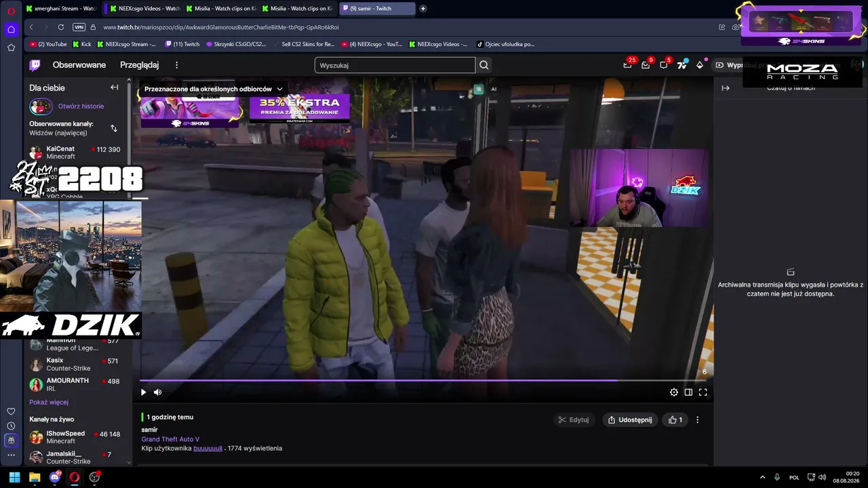This screenshot has height=488, width=868.
Task: Enter fullscreen on the clip player
Action: 703,392
